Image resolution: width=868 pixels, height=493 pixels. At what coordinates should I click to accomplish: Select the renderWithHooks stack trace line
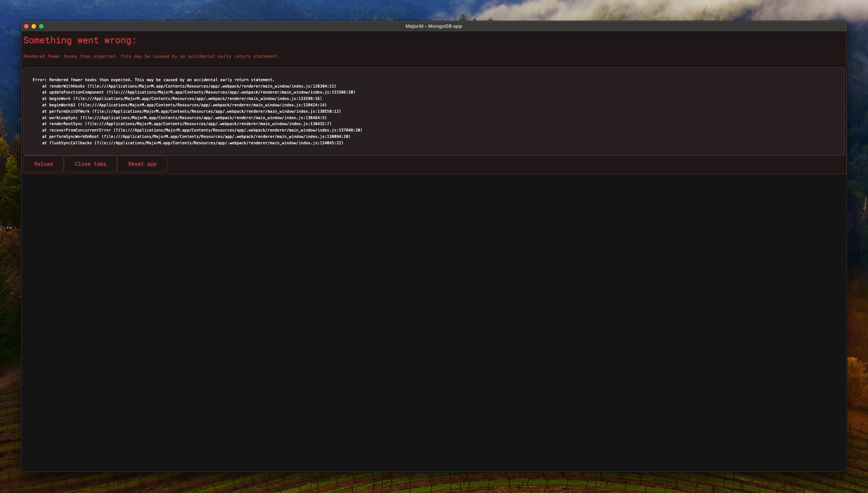(x=189, y=86)
